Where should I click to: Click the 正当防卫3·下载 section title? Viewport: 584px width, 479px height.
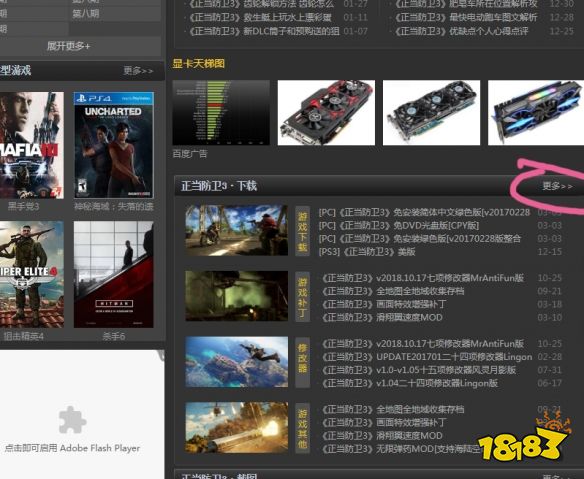click(219, 186)
